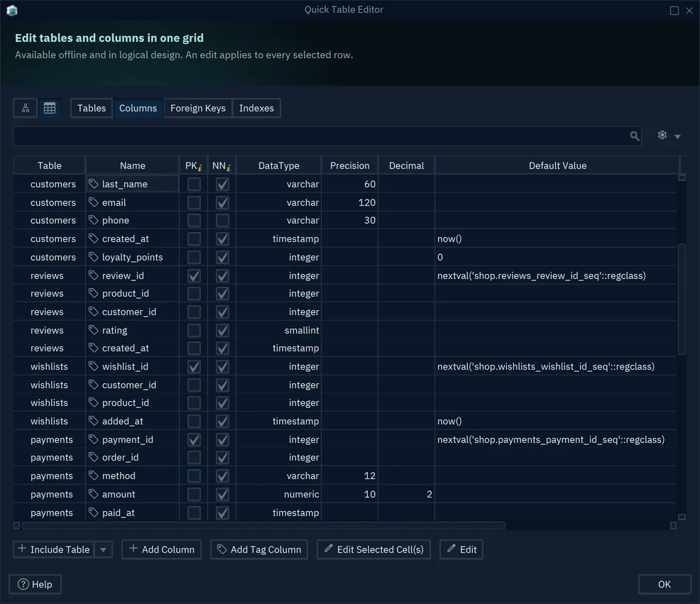The image size is (700, 604).
Task: Click the Table column header
Action: 50,165
